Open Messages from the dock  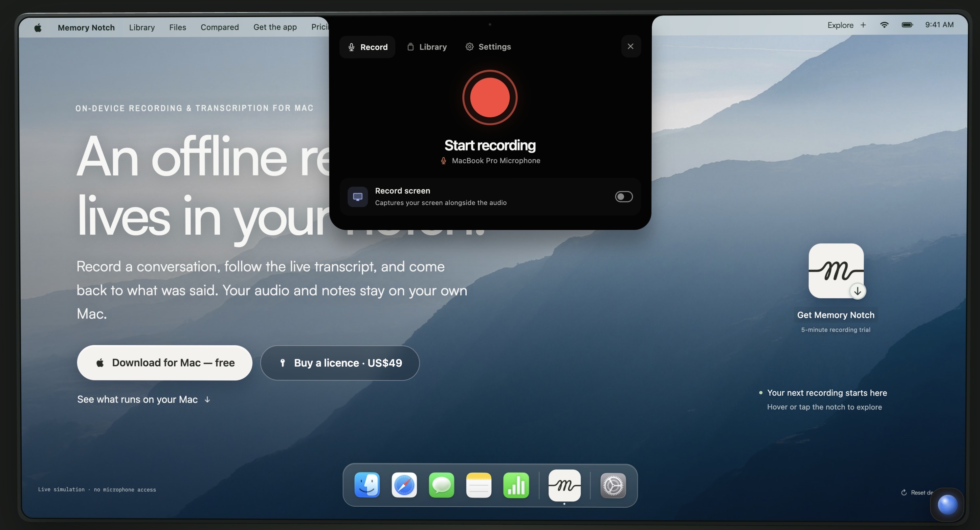click(x=441, y=485)
